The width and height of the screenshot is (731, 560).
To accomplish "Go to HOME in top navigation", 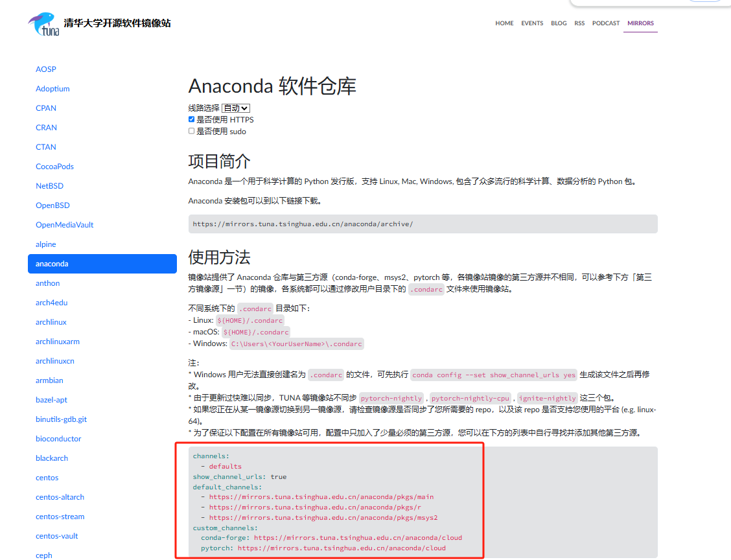I will (x=504, y=23).
